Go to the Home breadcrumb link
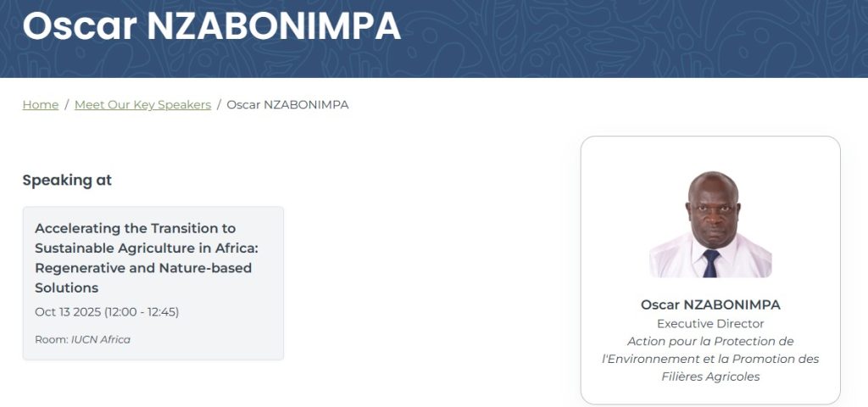Image resolution: width=868 pixels, height=407 pixels. (x=40, y=104)
